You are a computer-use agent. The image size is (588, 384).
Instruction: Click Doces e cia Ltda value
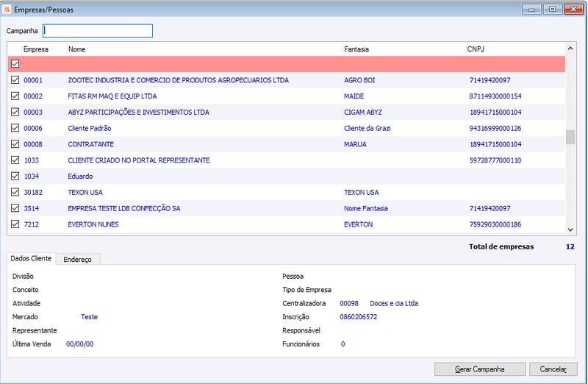pos(394,303)
